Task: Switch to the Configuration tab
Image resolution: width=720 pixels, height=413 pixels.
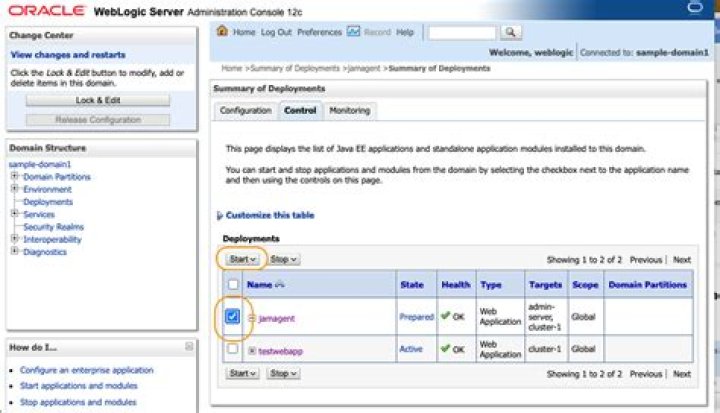Action: click(246, 110)
